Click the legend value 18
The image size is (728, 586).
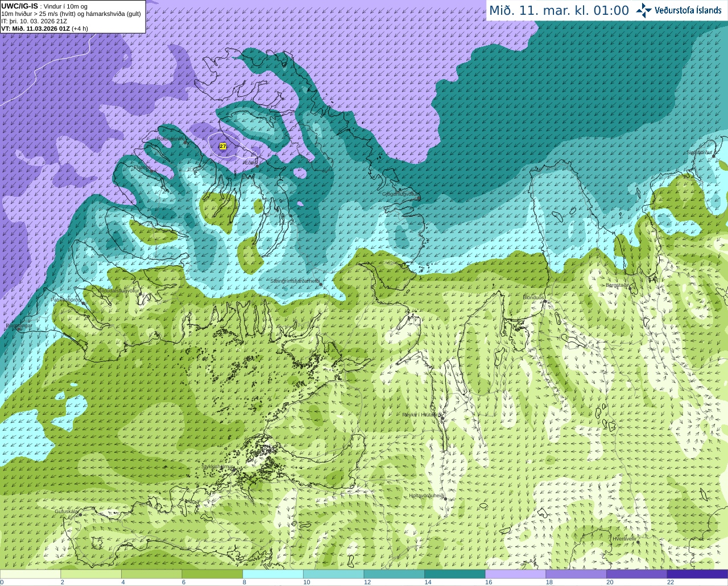click(549, 582)
